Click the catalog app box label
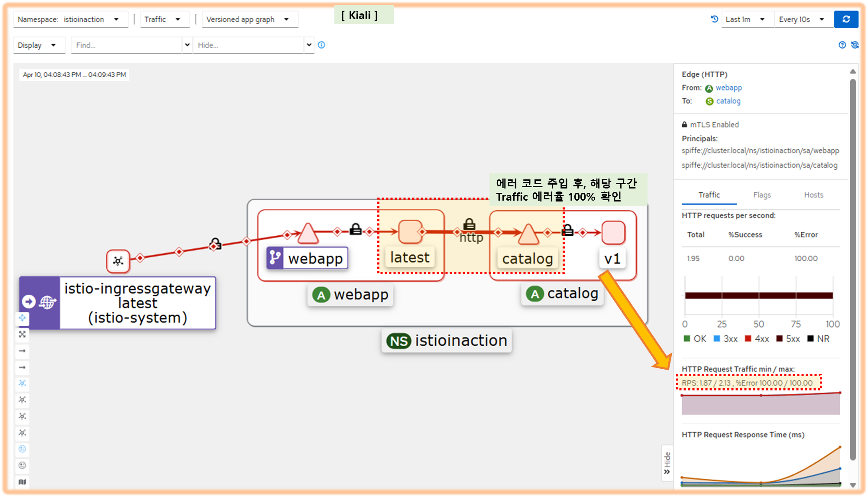Image resolution: width=868 pixels, height=497 pixels. tap(562, 294)
